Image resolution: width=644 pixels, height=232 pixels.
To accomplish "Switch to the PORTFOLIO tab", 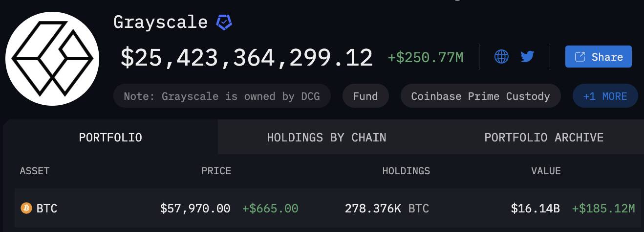I will coord(110,138).
